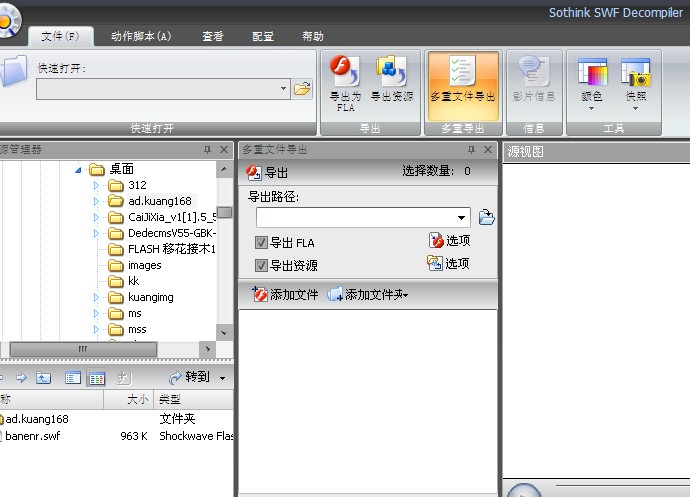
Task: Sort files by Type (类型) column
Action: [x=193, y=400]
